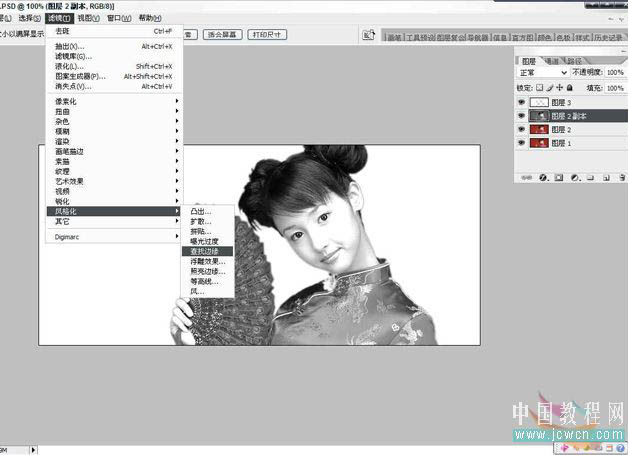Switch to the 路径 tab
Viewport: 628px width, 455px height.
[x=574, y=61]
